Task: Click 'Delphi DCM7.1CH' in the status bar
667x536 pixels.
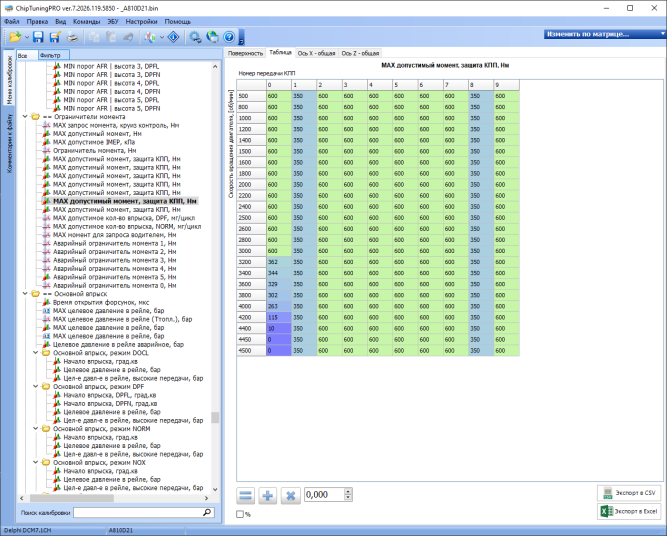Action: point(27,530)
